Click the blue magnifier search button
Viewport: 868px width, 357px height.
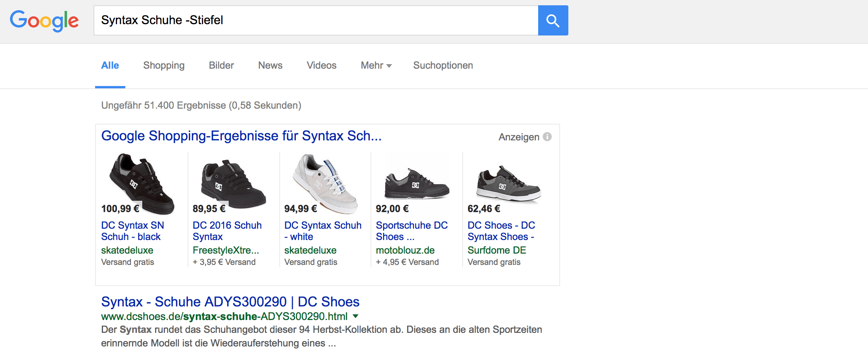pos(553,20)
